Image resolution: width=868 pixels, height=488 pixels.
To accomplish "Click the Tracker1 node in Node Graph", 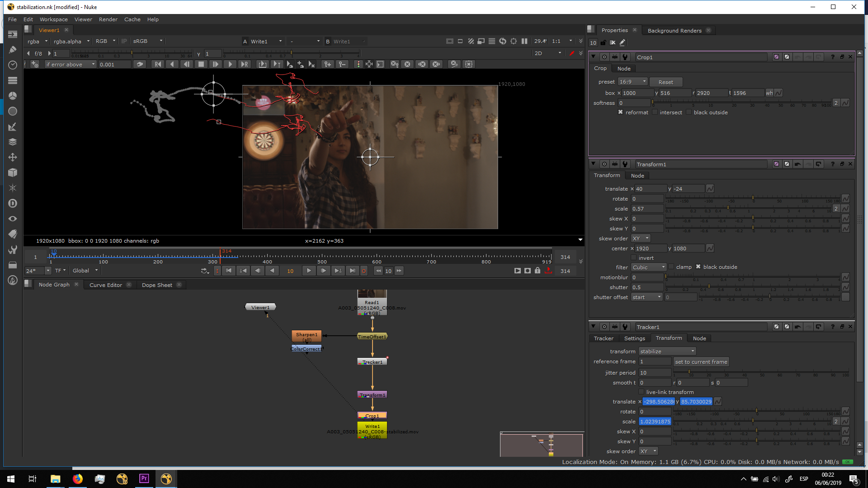I will [372, 362].
